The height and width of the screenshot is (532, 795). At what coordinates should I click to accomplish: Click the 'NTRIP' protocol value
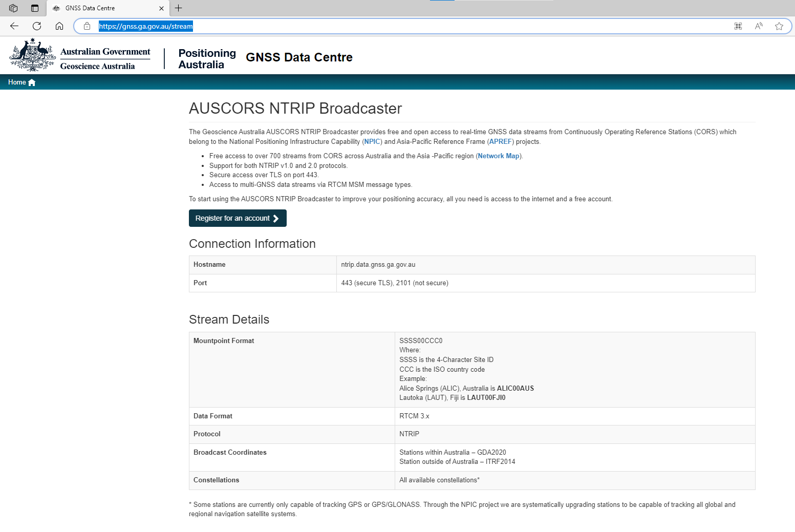pos(409,434)
